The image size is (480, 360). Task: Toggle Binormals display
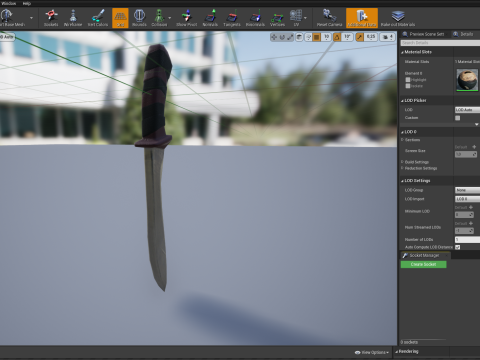(x=255, y=18)
